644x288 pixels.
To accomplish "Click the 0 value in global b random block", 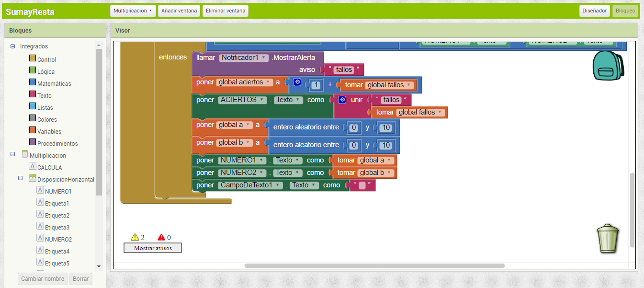I will [354, 145].
